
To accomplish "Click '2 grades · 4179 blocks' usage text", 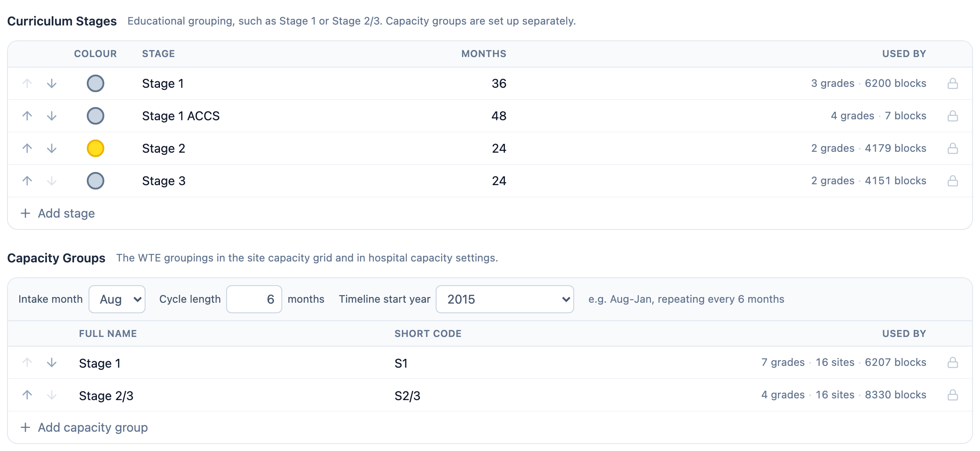I will pyautogui.click(x=869, y=148).
